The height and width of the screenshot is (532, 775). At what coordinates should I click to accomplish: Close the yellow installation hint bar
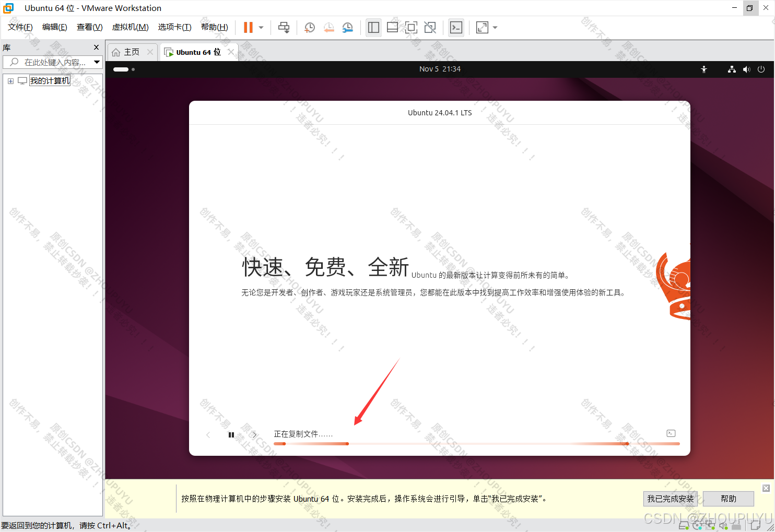tap(766, 488)
